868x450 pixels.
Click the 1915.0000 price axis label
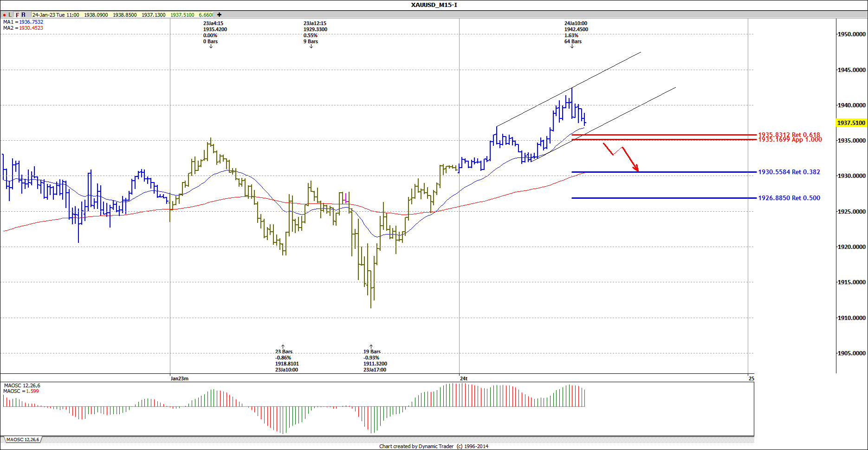pos(852,282)
